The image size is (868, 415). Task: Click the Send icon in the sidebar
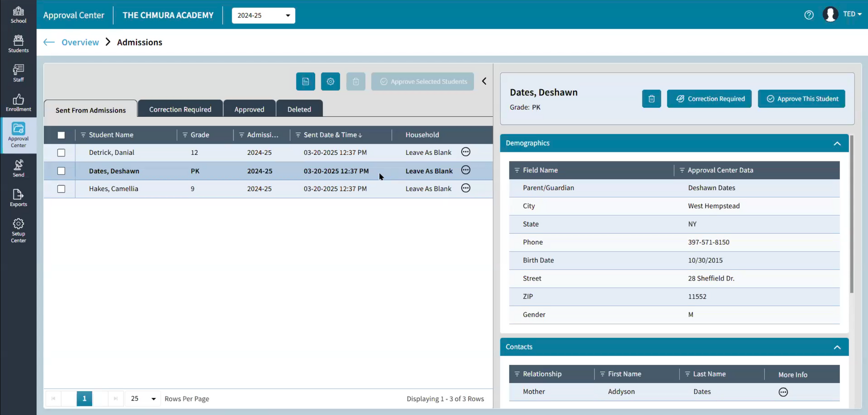pyautogui.click(x=18, y=167)
